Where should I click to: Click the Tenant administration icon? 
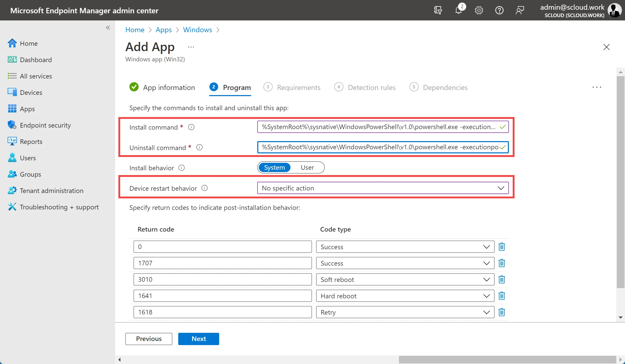pos(12,190)
